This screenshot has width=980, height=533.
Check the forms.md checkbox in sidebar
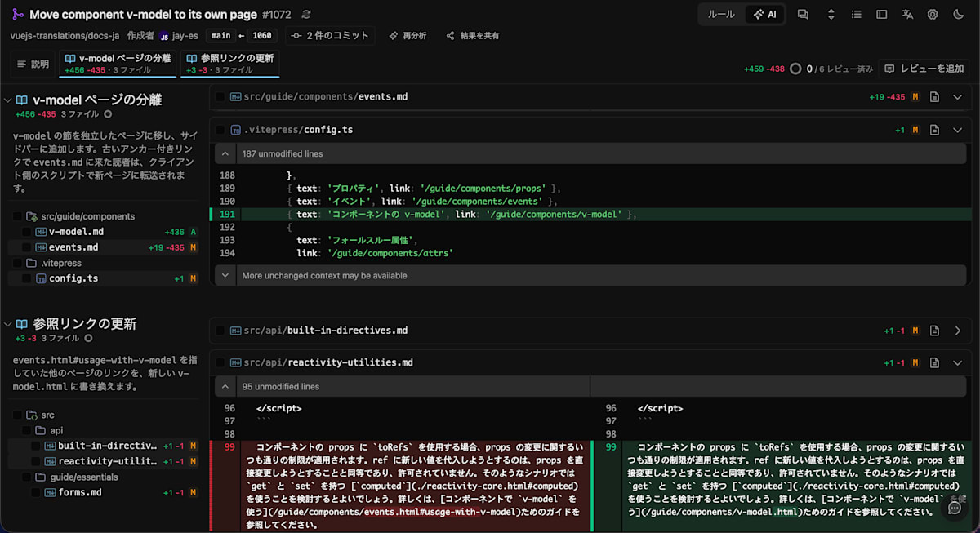pyautogui.click(x=35, y=492)
